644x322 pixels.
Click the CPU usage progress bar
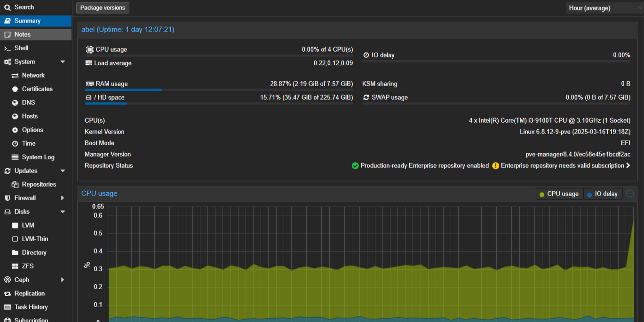click(x=219, y=55)
